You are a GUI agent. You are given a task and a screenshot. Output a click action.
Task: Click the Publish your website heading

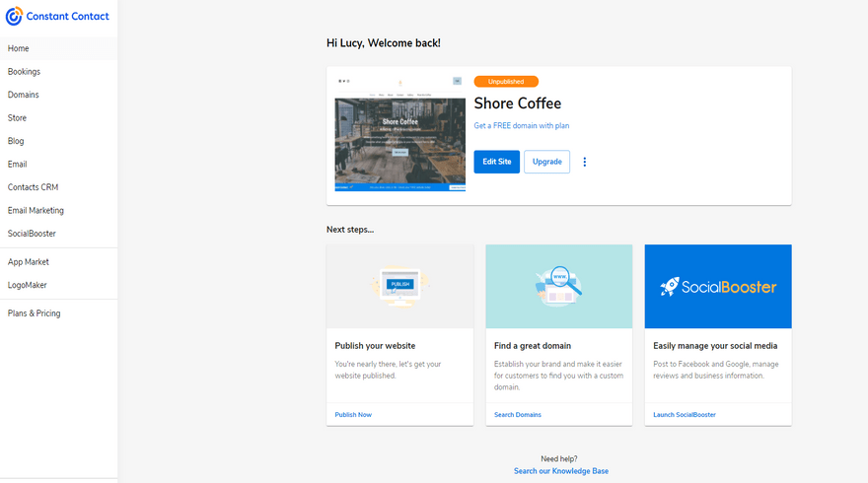[375, 346]
